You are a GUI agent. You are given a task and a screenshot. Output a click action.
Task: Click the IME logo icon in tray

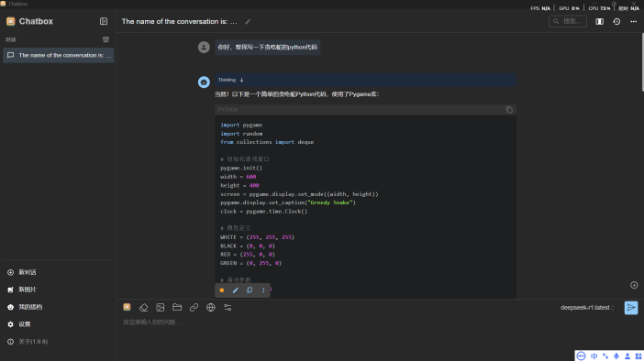pos(581,356)
